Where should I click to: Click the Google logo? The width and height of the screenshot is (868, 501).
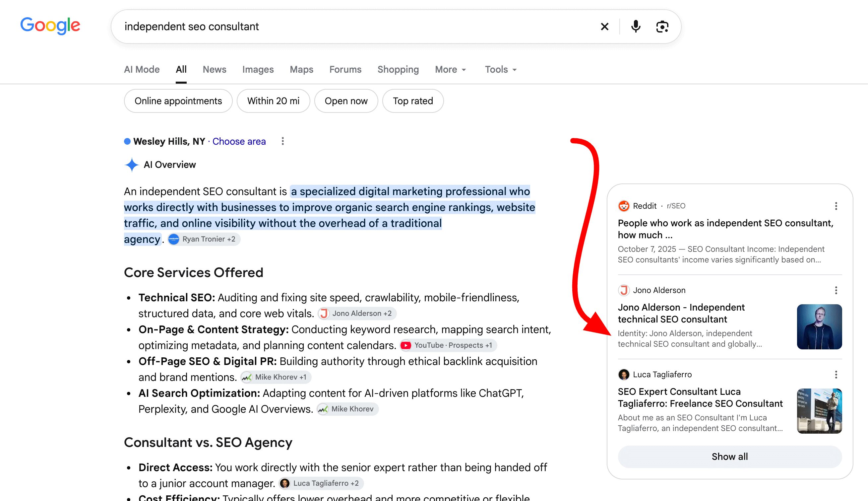(50, 26)
